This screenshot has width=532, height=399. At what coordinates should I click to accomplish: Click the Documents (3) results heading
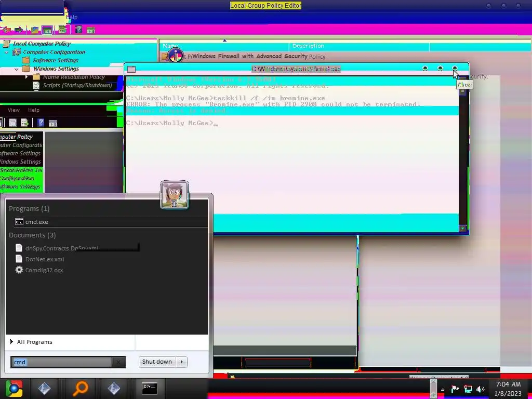tap(32, 235)
